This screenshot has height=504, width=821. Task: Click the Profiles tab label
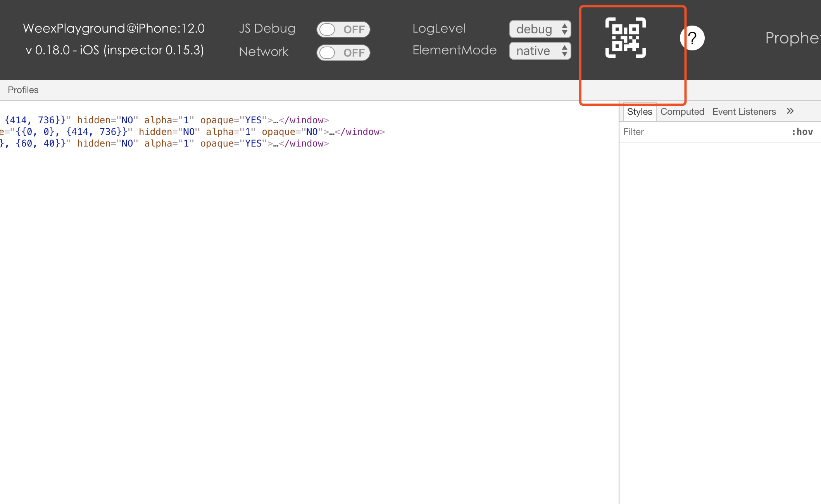tap(23, 90)
